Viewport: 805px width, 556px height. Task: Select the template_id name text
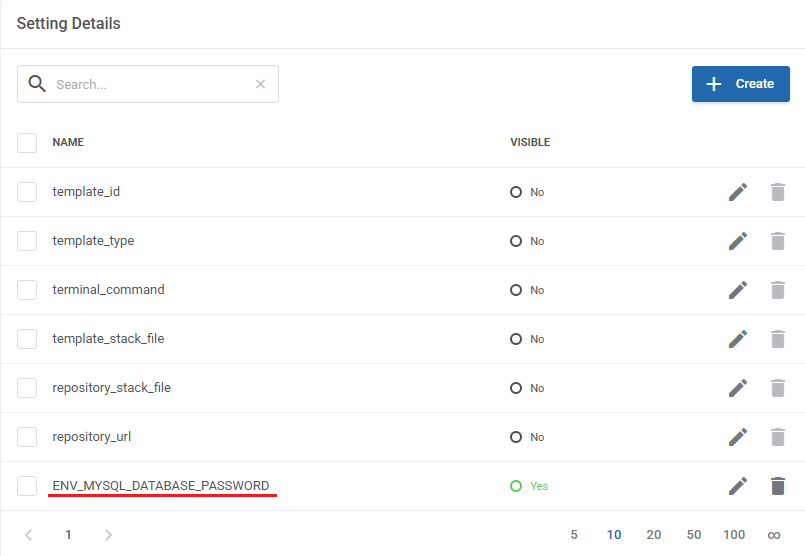tap(86, 191)
